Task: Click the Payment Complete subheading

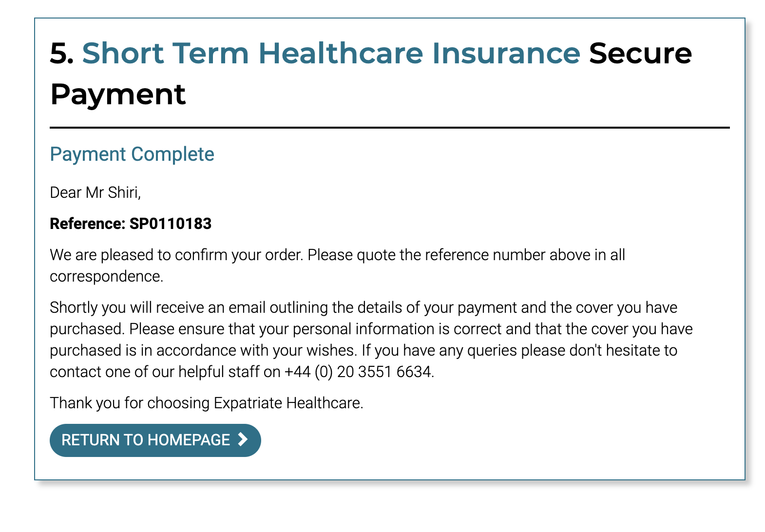Action: tap(132, 154)
